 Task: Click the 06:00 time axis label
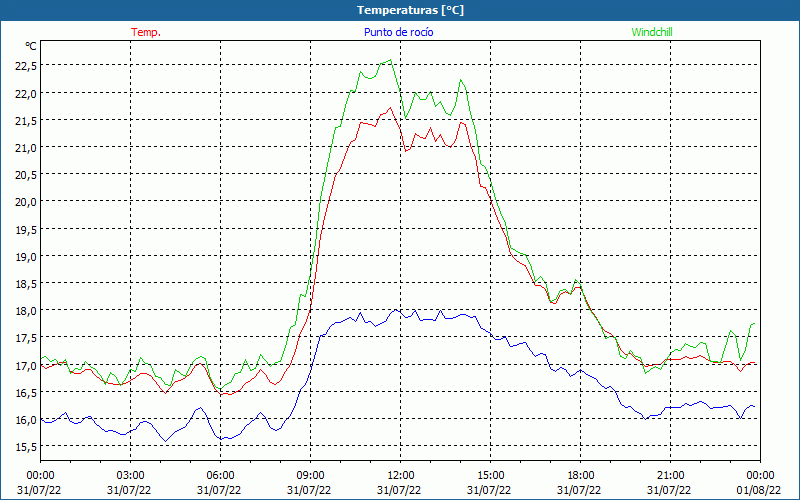click(220, 476)
